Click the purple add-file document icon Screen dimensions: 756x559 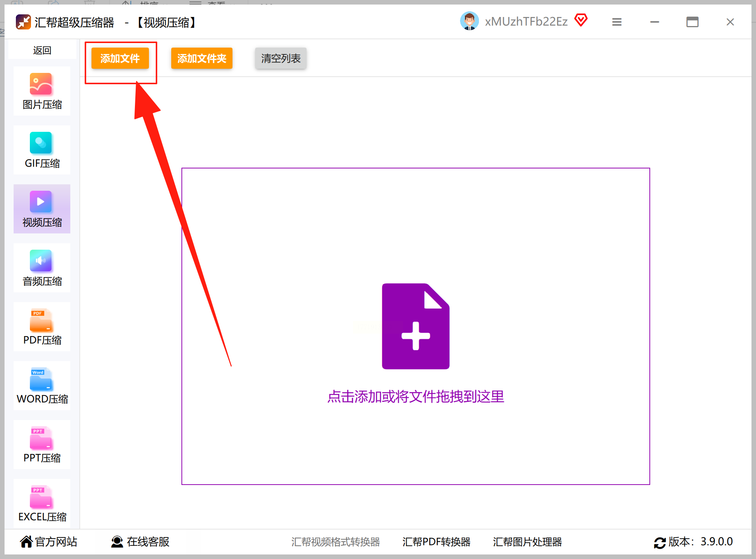(x=415, y=326)
